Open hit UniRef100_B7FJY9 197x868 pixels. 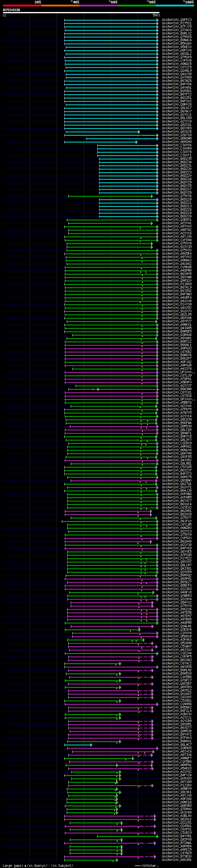click(x=177, y=26)
